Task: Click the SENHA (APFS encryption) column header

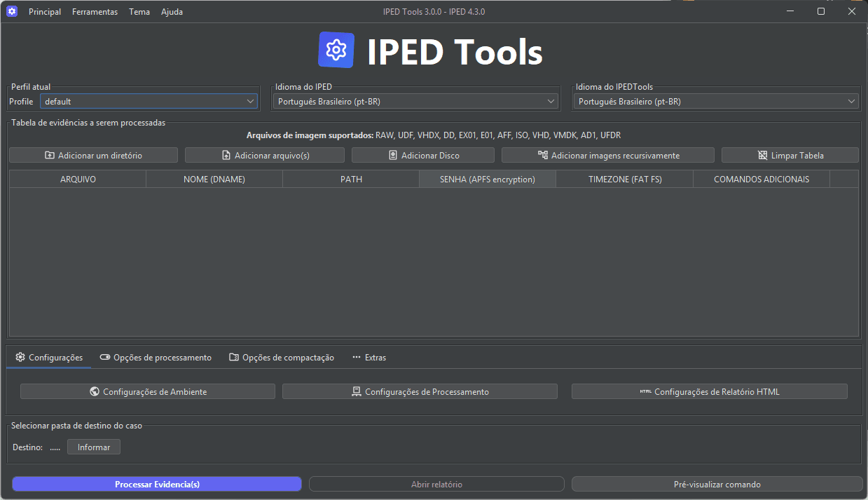Action: tap(487, 179)
